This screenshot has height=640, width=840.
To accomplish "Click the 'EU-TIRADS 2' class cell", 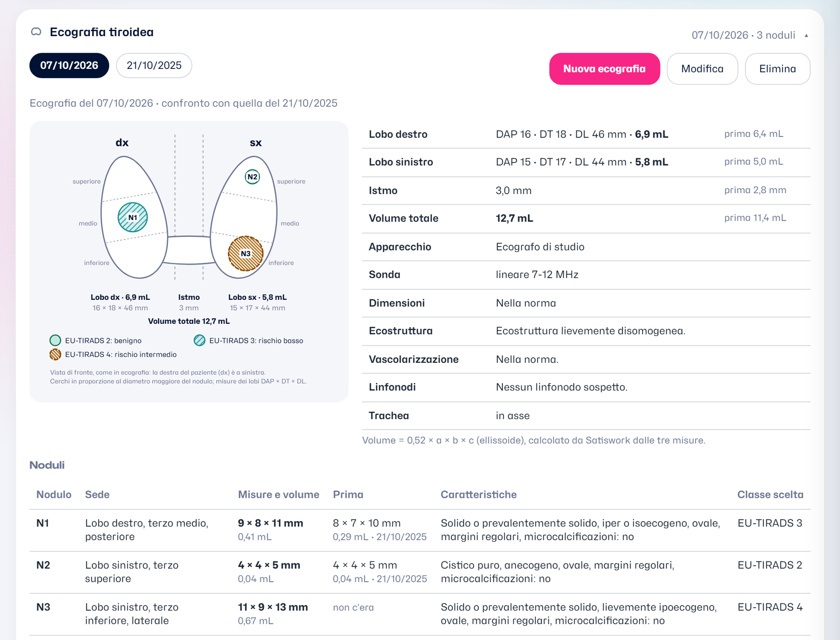I will [x=770, y=565].
